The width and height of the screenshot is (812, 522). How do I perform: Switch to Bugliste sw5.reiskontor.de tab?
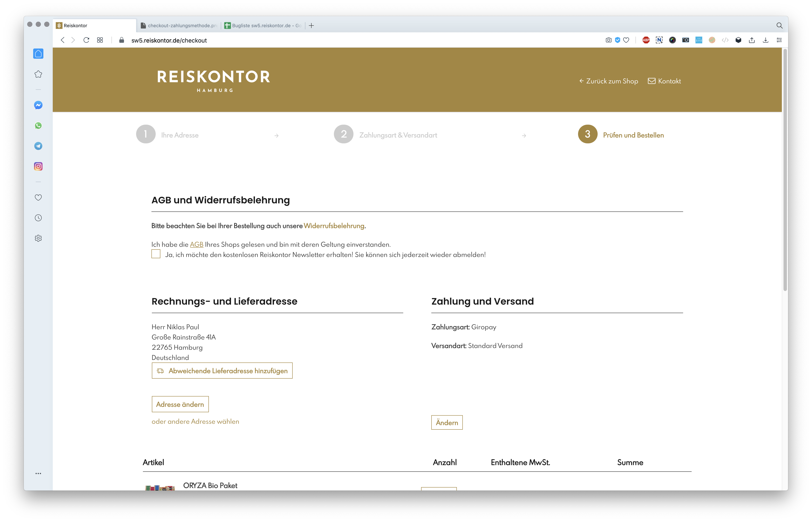pos(263,26)
